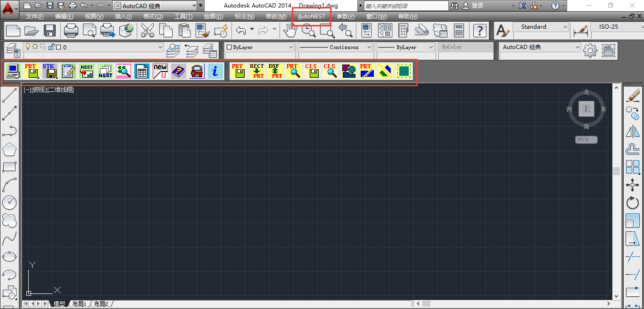This screenshot has width=644, height=309.
Task: Select the Line draw tool
Action: 9,96
